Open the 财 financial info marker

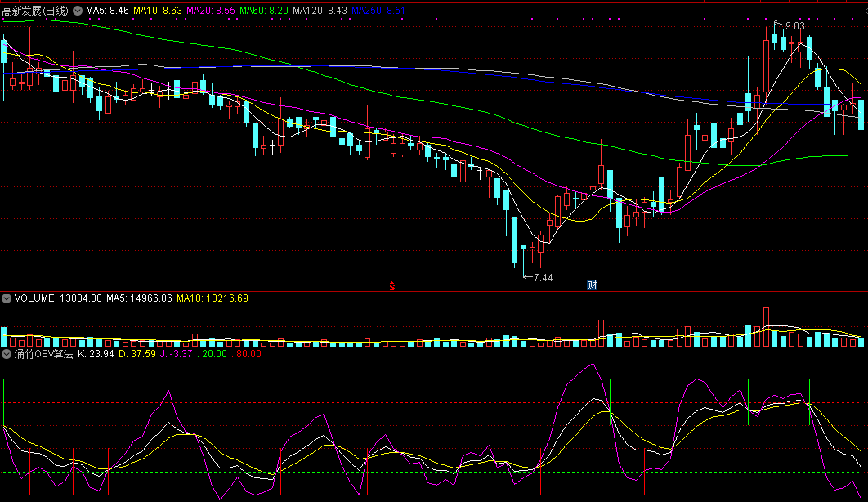coord(592,285)
